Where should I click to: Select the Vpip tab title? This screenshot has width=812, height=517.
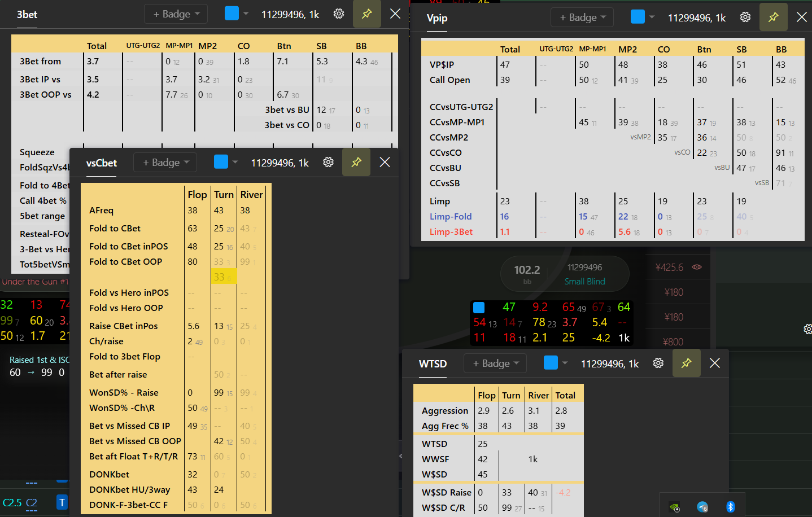[x=437, y=18]
